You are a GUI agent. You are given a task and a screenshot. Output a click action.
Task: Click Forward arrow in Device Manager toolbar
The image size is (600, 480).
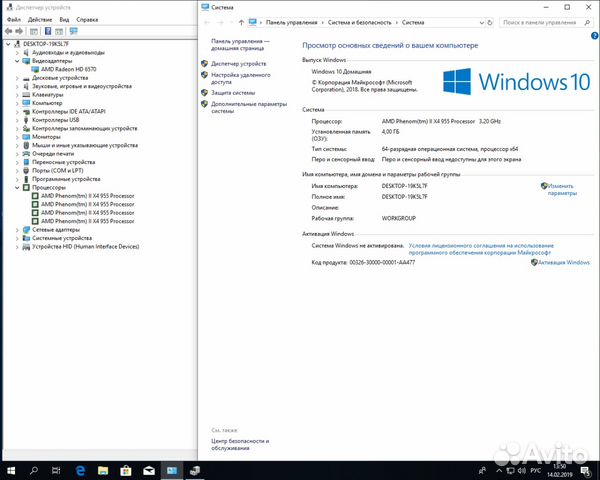tap(19, 31)
